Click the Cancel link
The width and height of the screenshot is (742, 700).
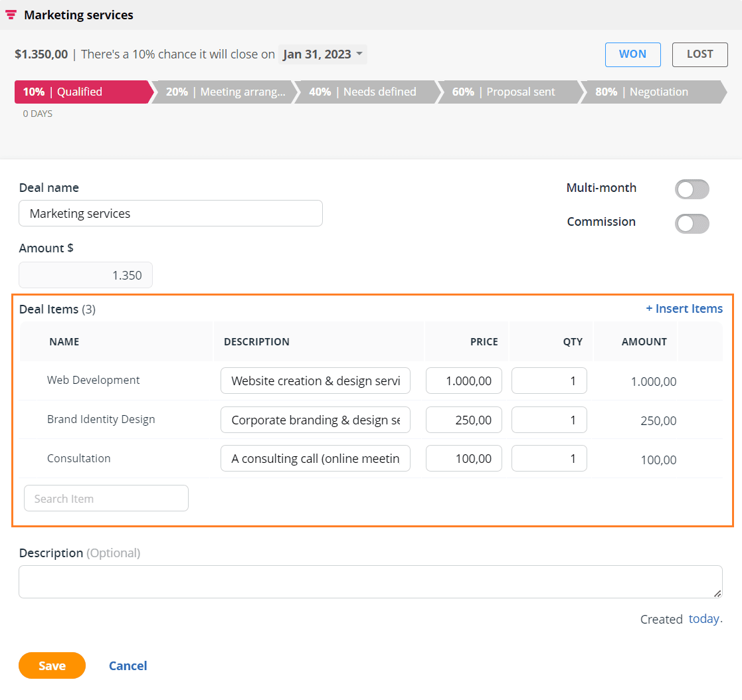click(128, 665)
